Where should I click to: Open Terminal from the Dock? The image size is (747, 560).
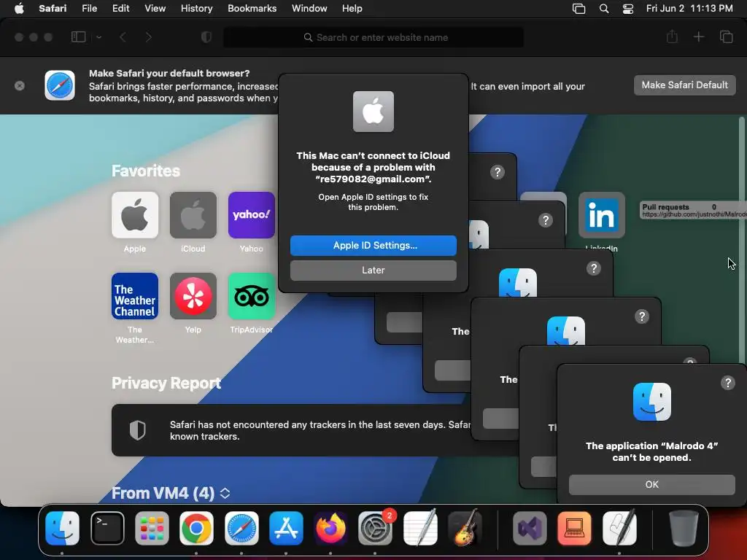(x=107, y=528)
